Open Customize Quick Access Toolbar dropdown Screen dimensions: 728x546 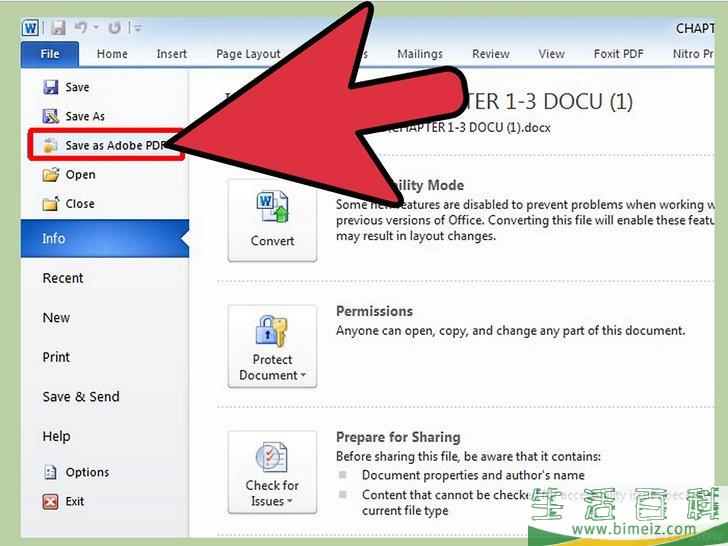pos(138,28)
